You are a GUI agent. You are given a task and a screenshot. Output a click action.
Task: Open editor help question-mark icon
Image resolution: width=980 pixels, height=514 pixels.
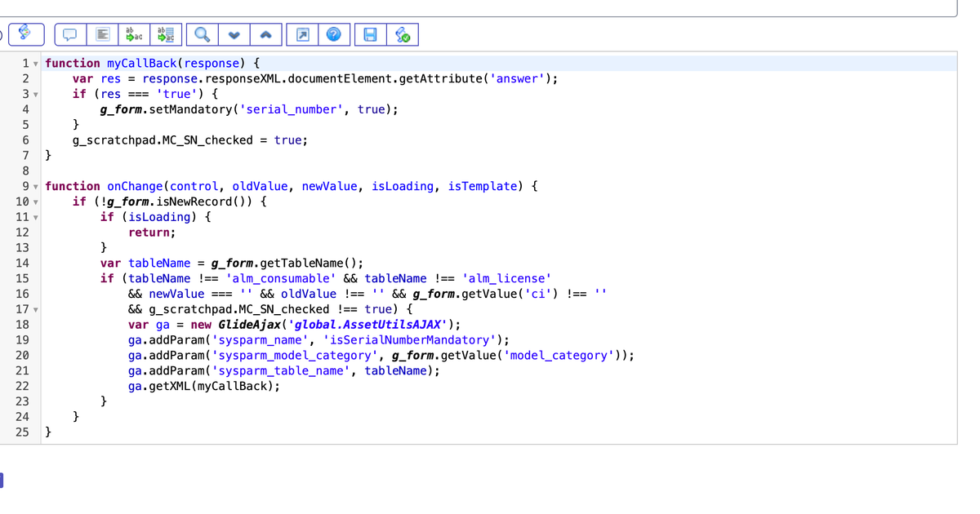[x=334, y=35]
